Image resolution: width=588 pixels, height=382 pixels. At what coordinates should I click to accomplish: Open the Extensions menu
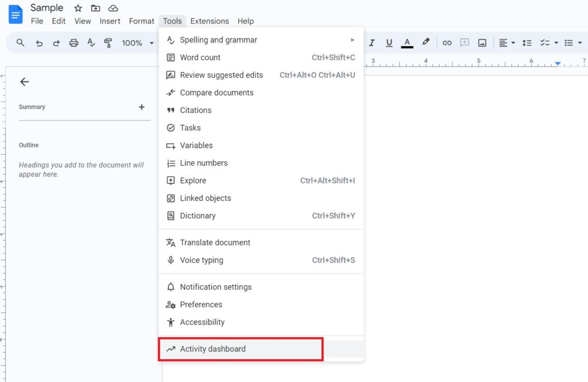210,21
